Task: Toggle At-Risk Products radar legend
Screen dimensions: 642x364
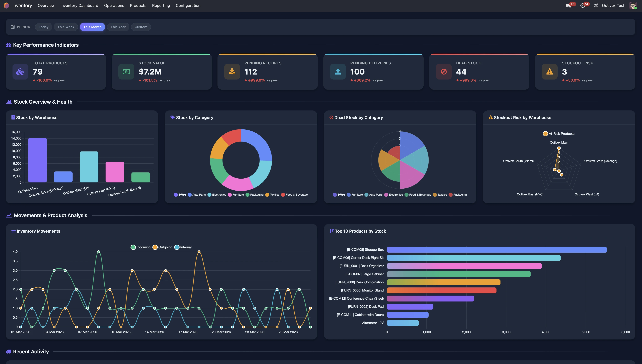Action: click(559, 134)
